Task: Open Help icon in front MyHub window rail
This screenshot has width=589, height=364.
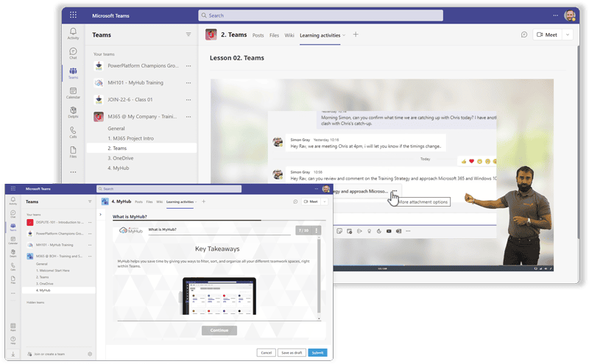Action: [13, 340]
